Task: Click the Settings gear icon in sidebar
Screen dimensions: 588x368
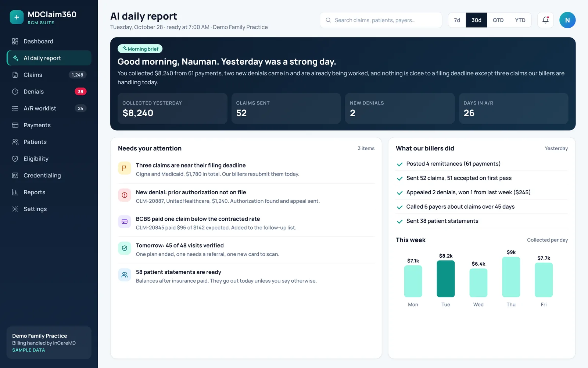Action: click(x=15, y=209)
